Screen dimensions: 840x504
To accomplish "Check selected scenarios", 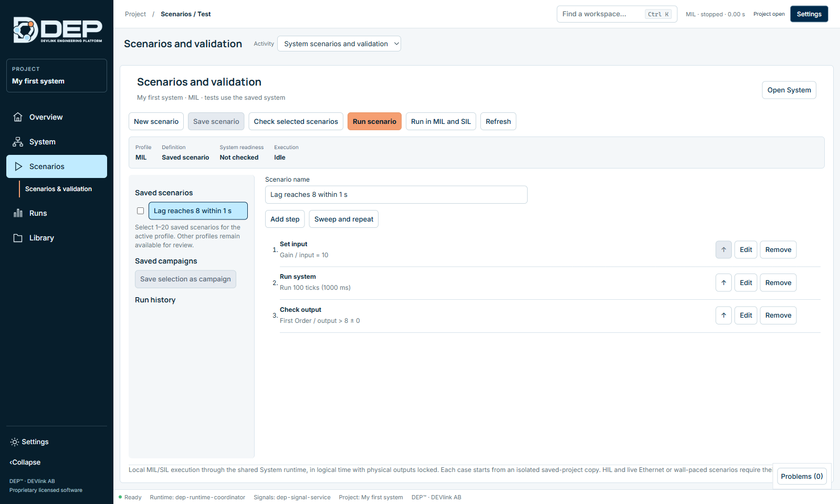I will click(296, 121).
